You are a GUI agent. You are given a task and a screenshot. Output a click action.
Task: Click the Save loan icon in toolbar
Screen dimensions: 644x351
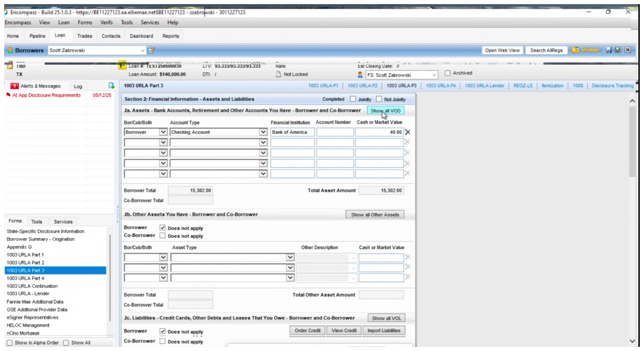608,50
